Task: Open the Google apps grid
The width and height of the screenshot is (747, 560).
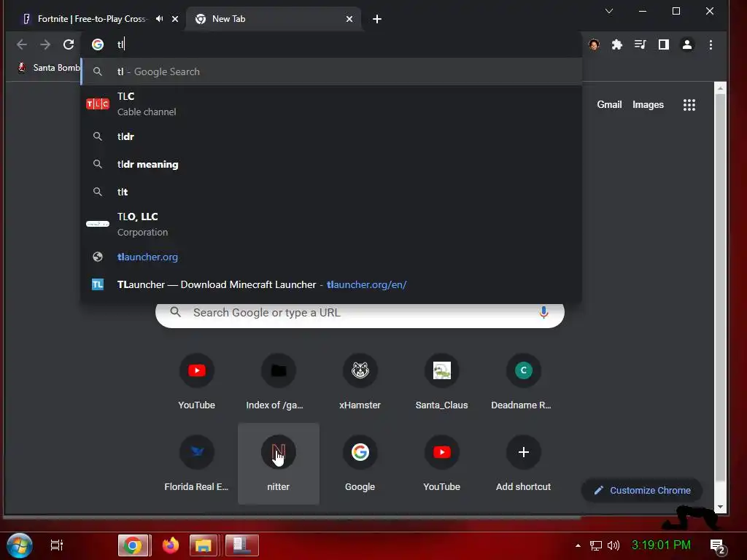Action: [689, 105]
